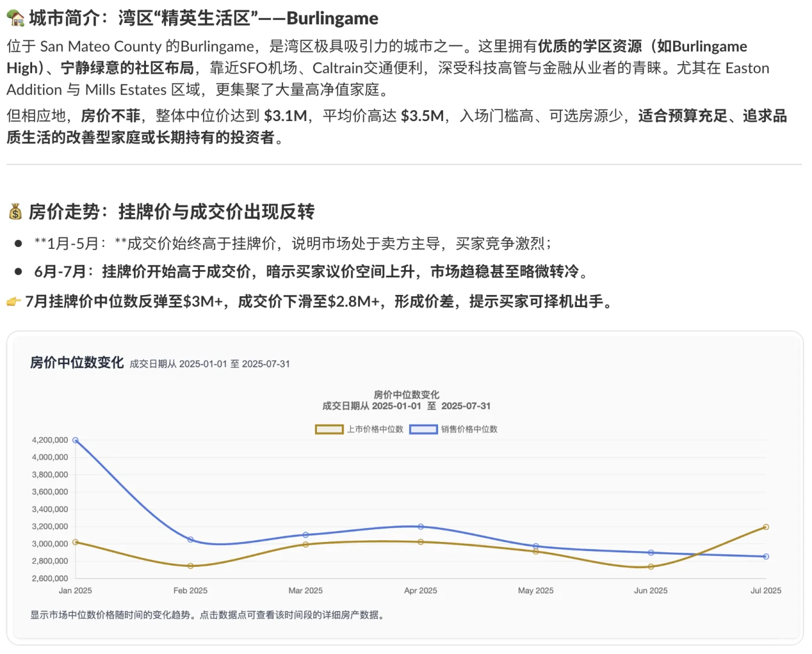Click the 房价走势 section heading
The height and width of the screenshot is (654, 812).
click(171, 212)
